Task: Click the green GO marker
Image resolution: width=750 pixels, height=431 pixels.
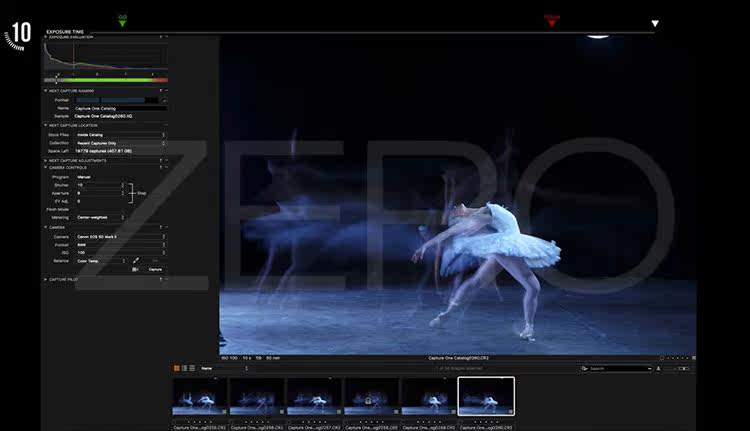Action: (122, 21)
